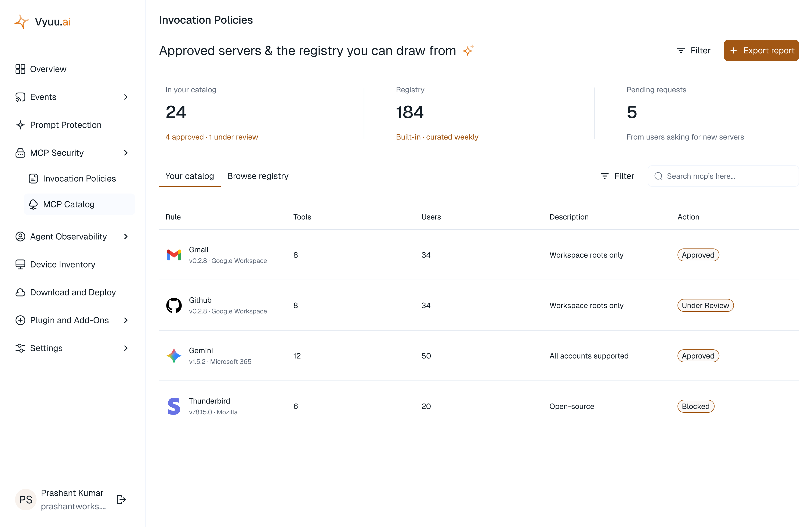Click the Action column header

coord(688,217)
